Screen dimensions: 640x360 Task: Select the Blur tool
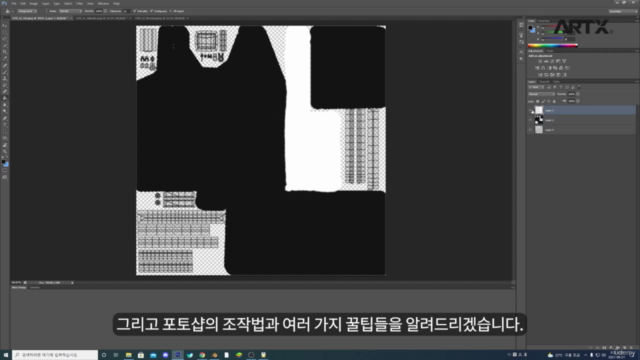pos(5,105)
